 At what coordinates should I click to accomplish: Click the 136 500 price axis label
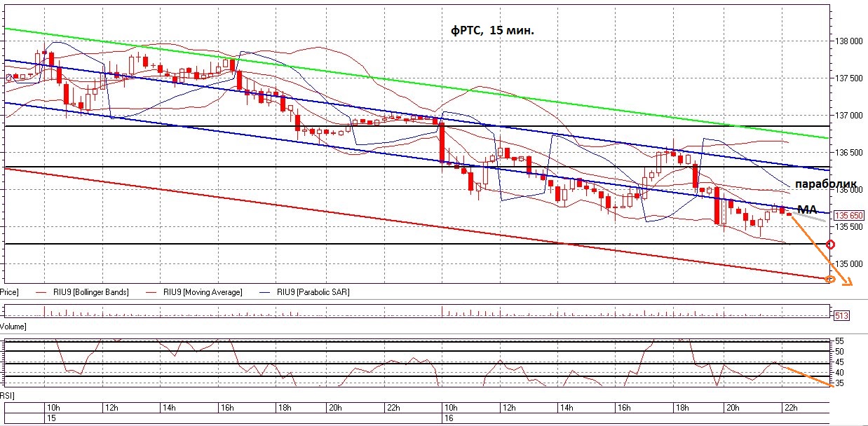(x=848, y=153)
